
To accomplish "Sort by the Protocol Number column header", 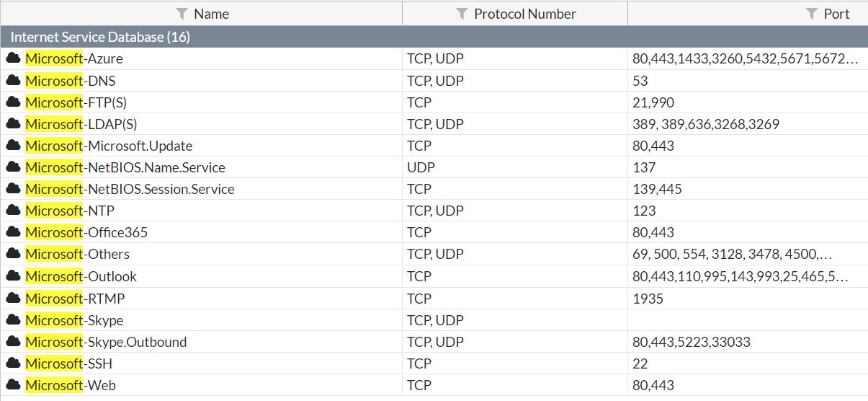I will (525, 14).
